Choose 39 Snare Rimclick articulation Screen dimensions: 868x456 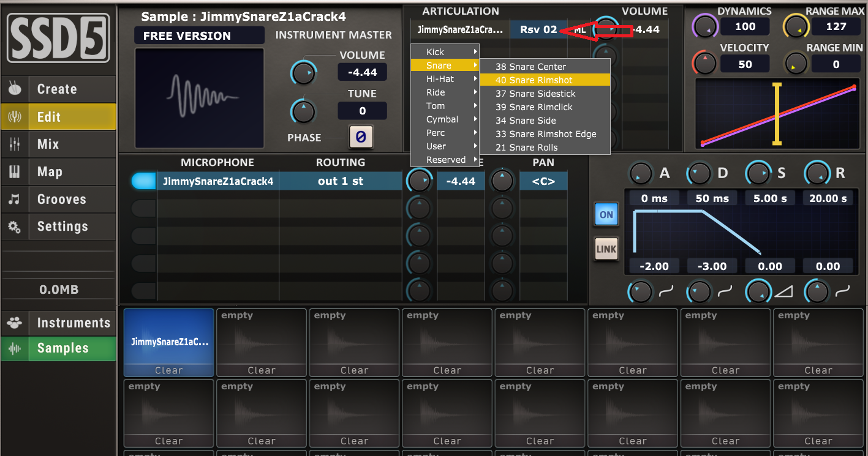[545, 107]
